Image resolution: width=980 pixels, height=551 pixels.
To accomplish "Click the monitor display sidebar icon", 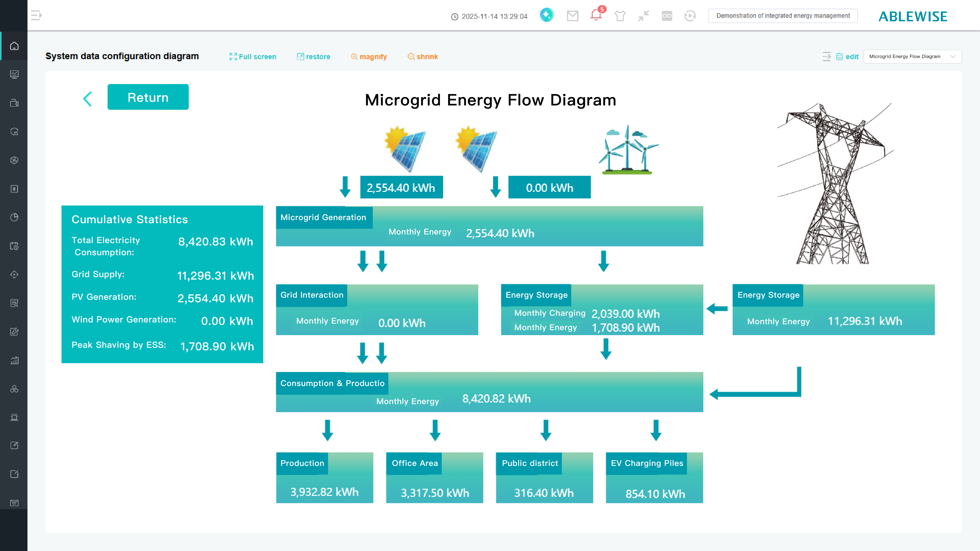I will [x=14, y=75].
